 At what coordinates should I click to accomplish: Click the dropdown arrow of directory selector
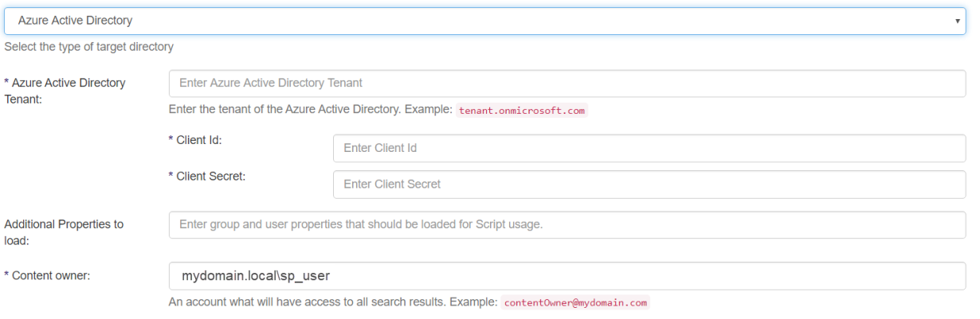coord(958,21)
